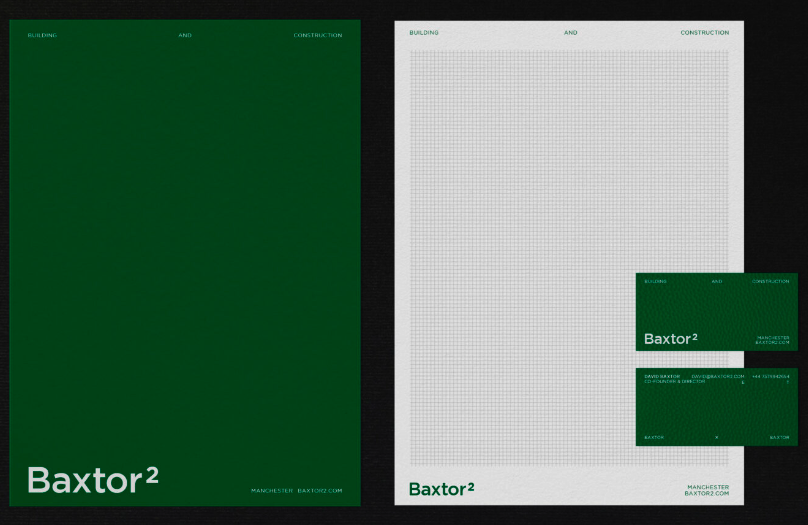Click 'MANCHESTER' on the white letterhead footer
The height and width of the screenshot is (525, 808).
click(x=708, y=487)
